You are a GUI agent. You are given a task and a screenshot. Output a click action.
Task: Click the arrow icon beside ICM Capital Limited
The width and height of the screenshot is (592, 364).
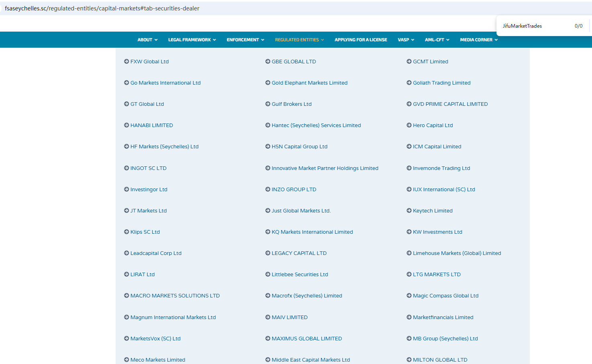[x=409, y=146]
